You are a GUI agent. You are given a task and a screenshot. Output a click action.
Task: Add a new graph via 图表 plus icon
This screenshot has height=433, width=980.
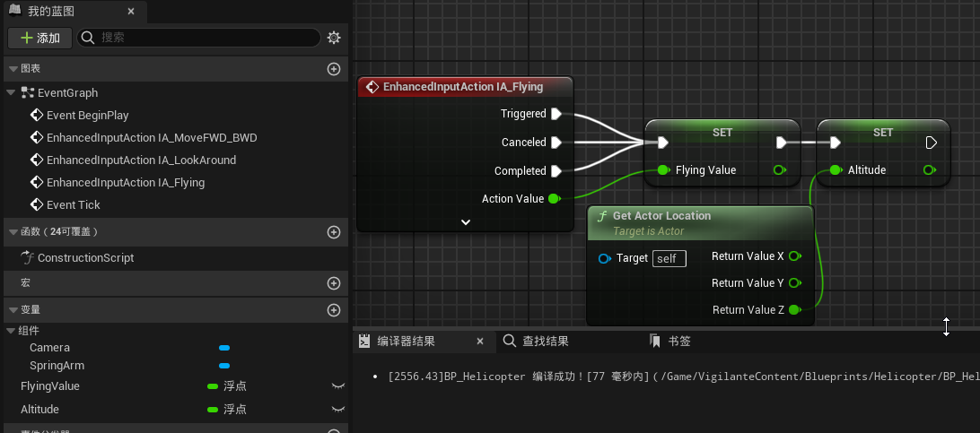(334, 69)
